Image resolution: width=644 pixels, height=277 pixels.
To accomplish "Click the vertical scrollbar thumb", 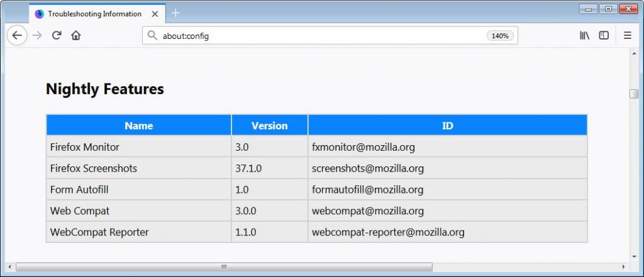I will pos(634,94).
